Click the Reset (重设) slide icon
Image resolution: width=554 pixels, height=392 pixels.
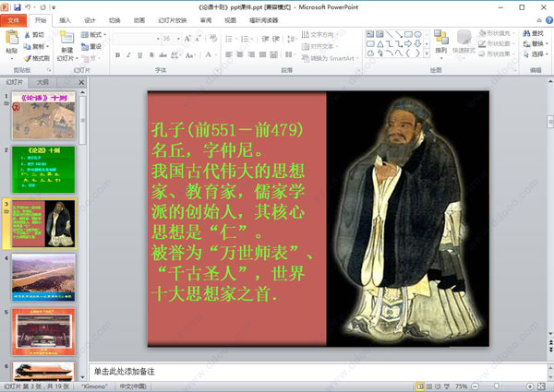click(x=85, y=46)
